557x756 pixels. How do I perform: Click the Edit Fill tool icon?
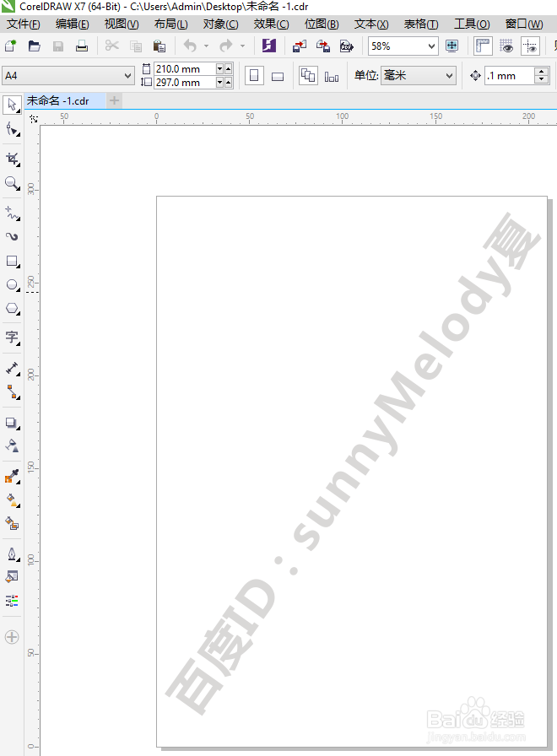[x=12, y=576]
